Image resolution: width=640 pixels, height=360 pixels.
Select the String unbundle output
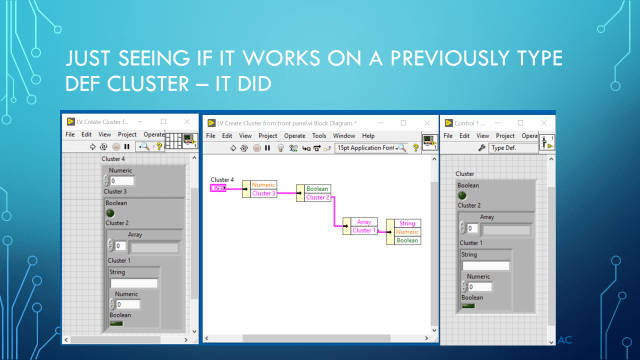[407, 223]
